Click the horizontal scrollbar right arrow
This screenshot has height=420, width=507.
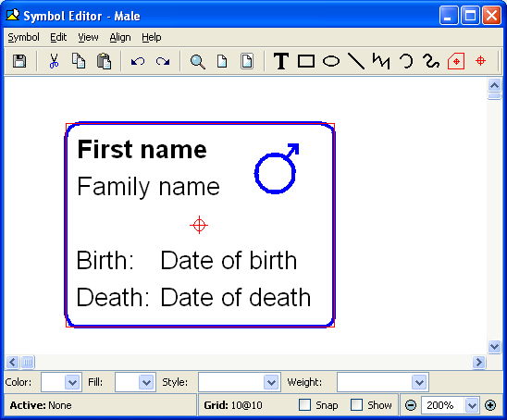pyautogui.click(x=479, y=362)
